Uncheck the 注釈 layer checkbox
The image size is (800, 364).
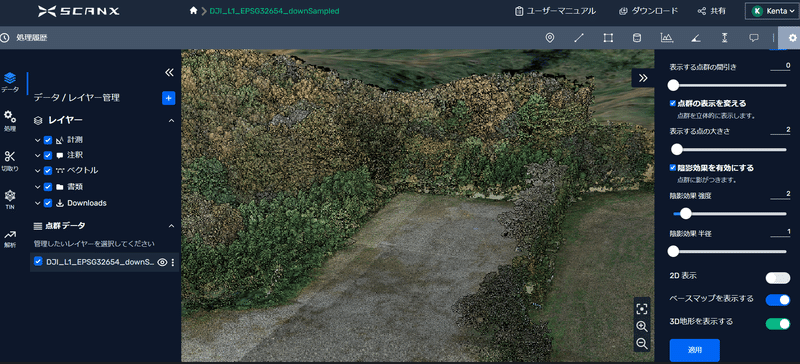pos(48,155)
